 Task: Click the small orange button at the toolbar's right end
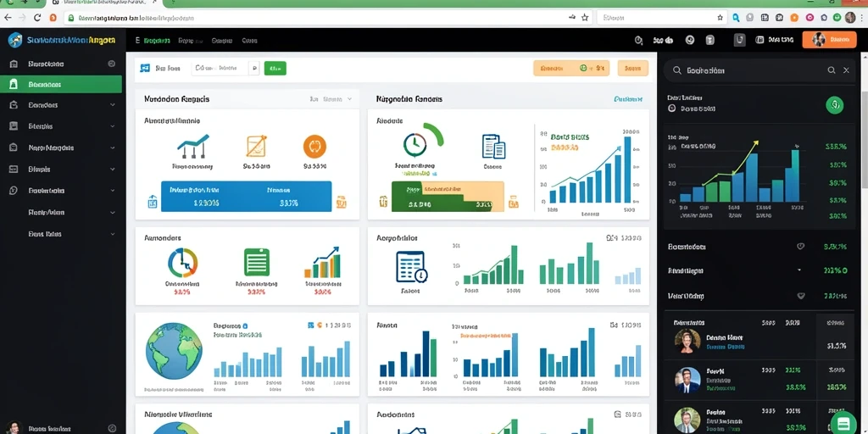632,68
